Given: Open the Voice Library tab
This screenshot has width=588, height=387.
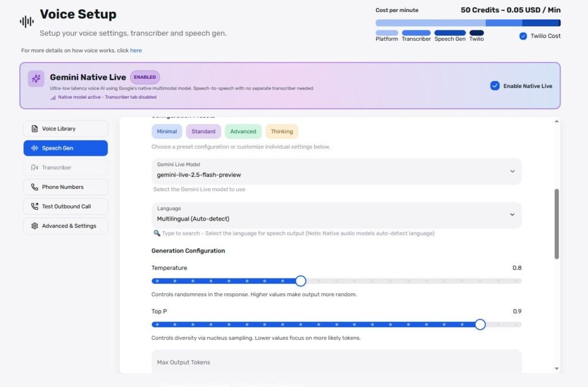Looking at the screenshot, I should (x=65, y=129).
